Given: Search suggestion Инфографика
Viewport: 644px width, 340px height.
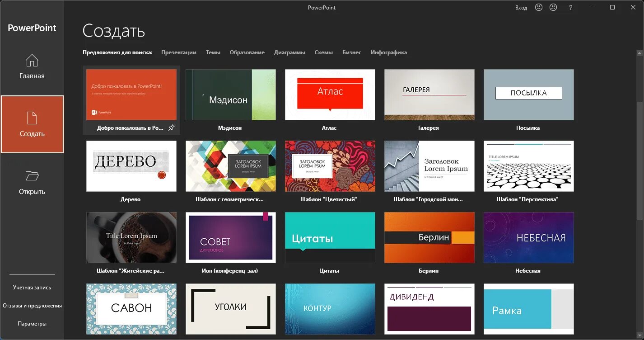Looking at the screenshot, I should click(389, 52).
